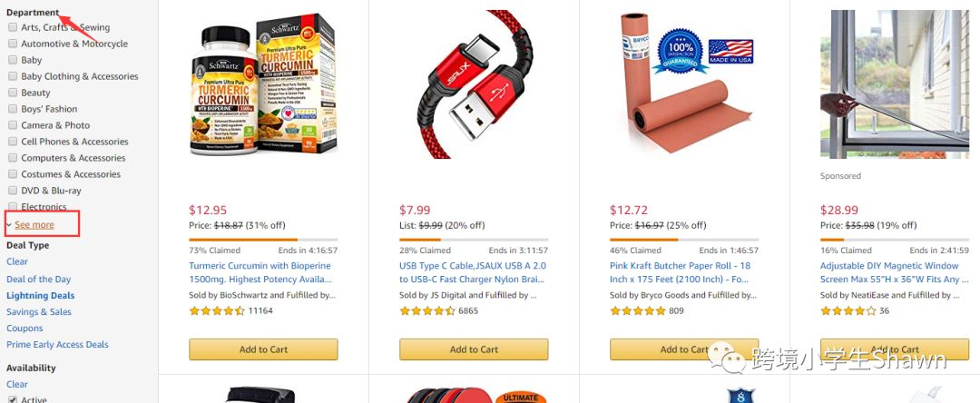This screenshot has height=403, width=980.
Task: Click the five-star rating of the Pink Kraft Butcher Paper
Action: pos(638,310)
